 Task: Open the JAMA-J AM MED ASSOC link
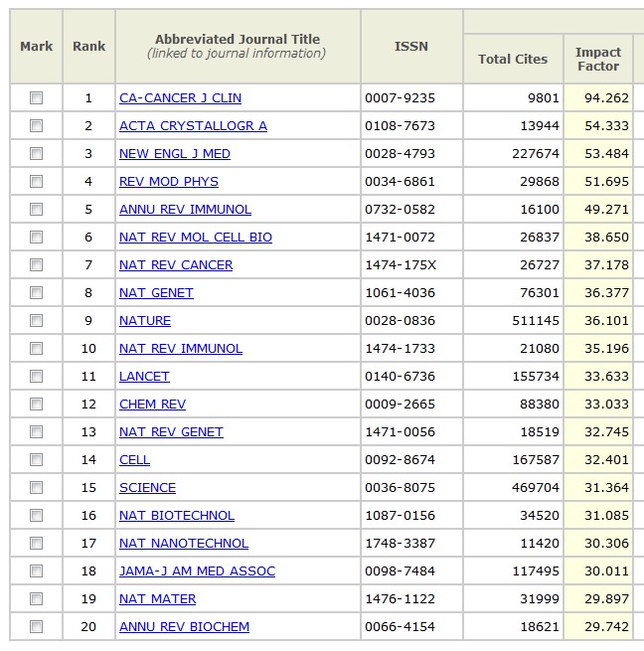pyautogui.click(x=197, y=571)
